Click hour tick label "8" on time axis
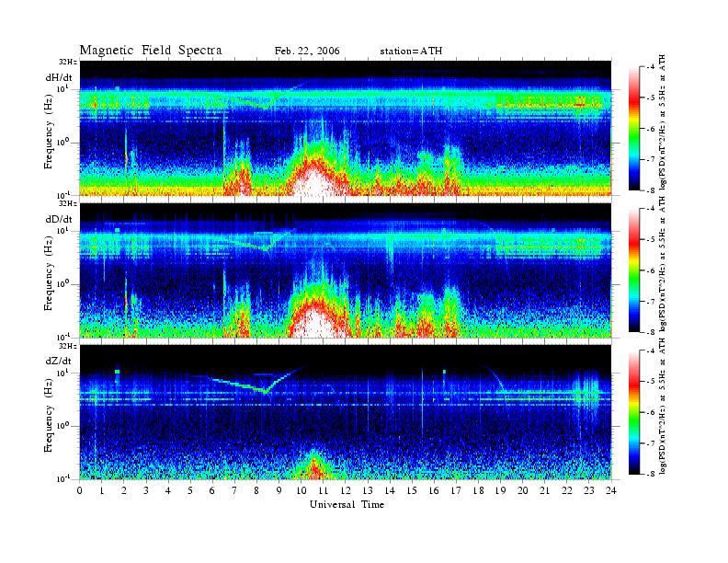 pyautogui.click(x=256, y=490)
